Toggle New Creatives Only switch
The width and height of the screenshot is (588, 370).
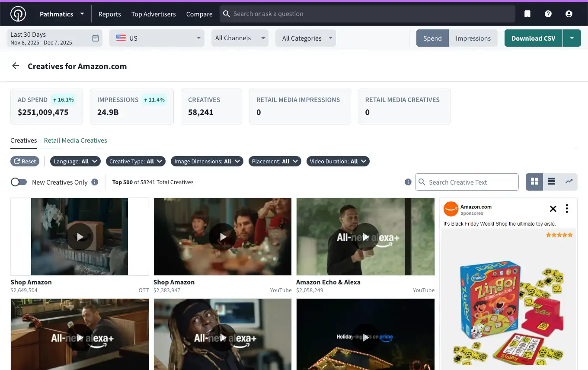19,182
